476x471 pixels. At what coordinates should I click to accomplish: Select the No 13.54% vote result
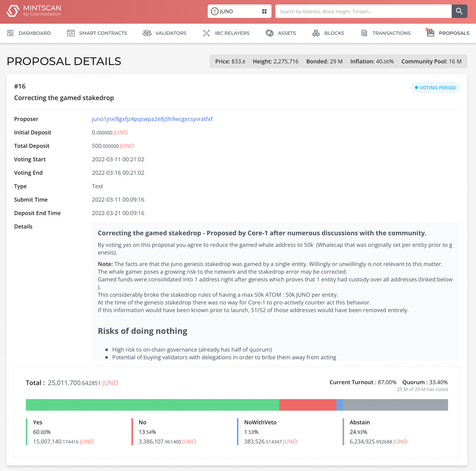click(x=164, y=432)
